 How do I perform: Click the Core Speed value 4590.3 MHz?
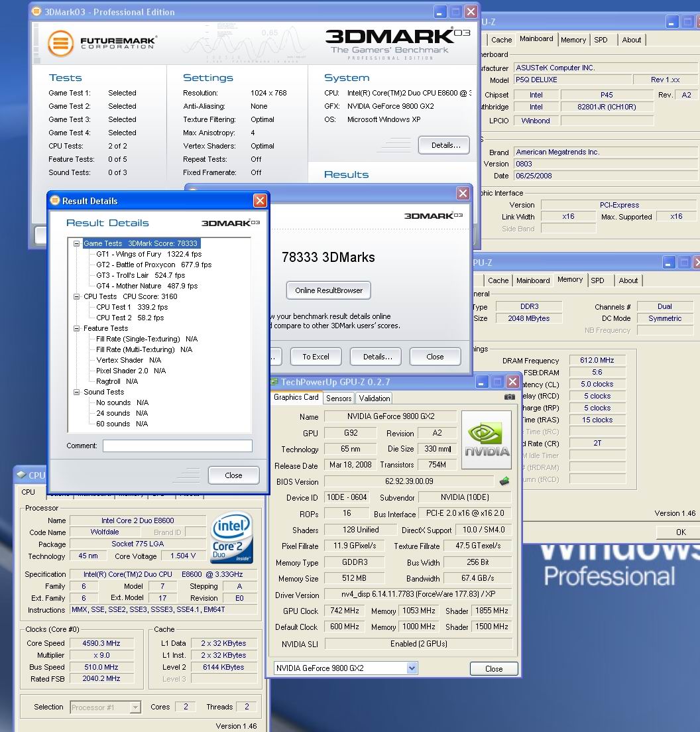click(101, 643)
